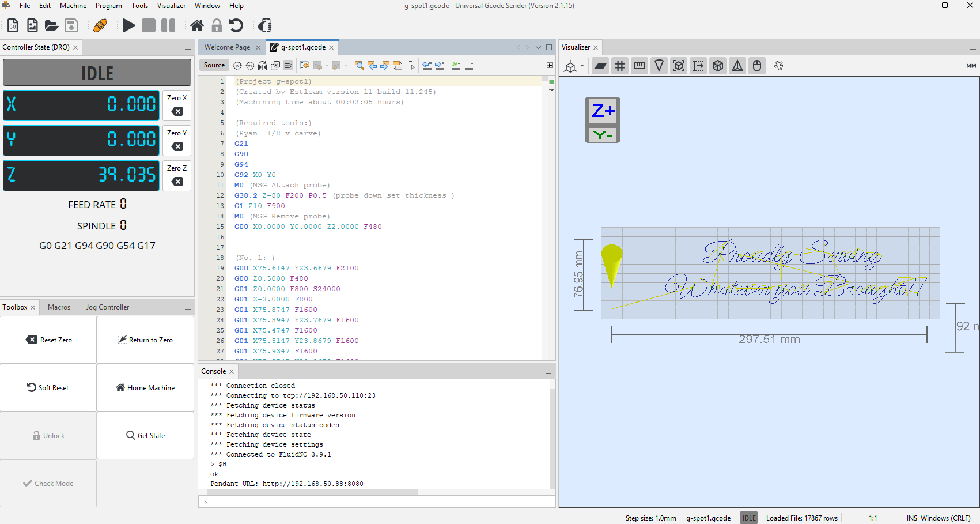Open the Pendant phone icon
Screen dimensions: 980x524
coord(265,25)
